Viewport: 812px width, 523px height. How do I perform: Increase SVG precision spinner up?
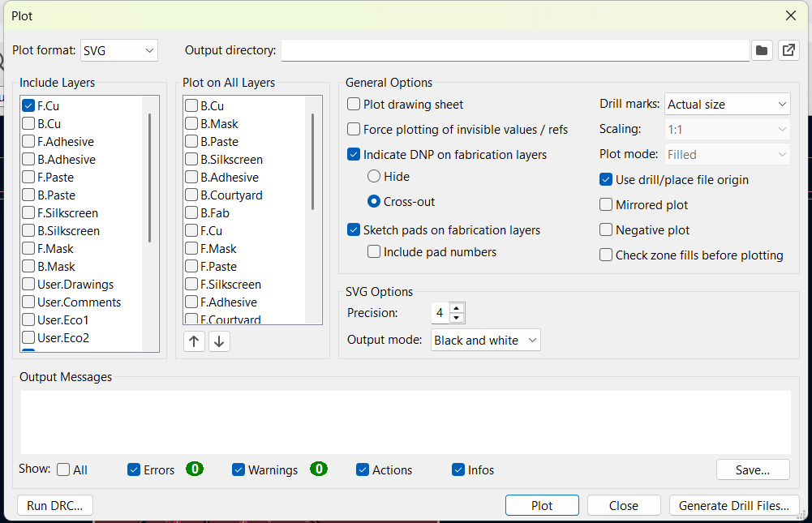[x=456, y=307]
